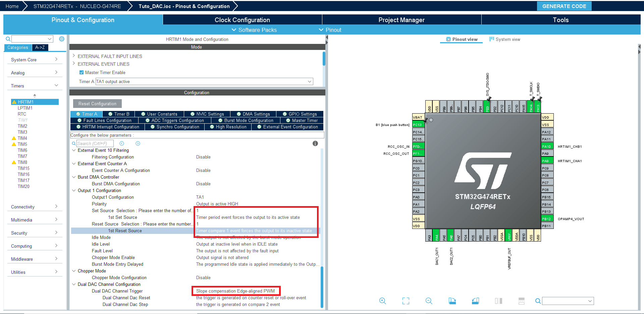Select the Dual DAC Channel Trigger value
The image size is (644, 314).
[x=235, y=291]
